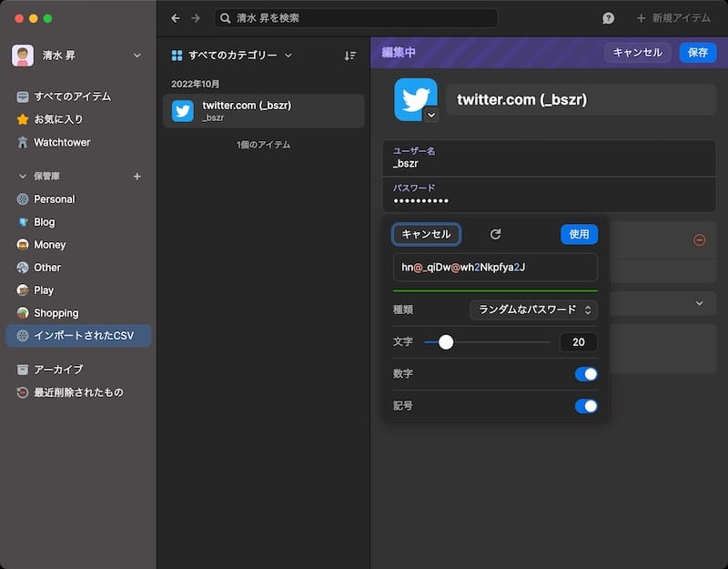The image size is (728, 569).
Task: Click the user avatar of 清水 昇
Action: pos(23,56)
